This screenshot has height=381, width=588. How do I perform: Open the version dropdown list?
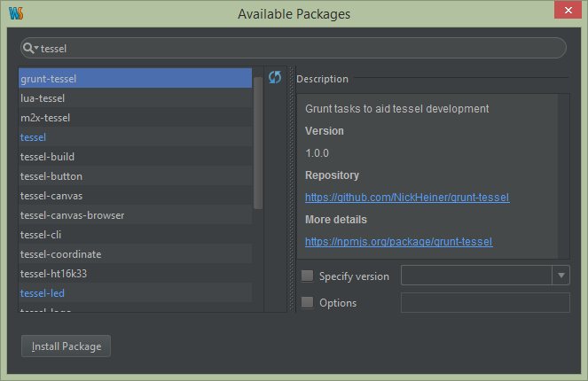coord(561,276)
